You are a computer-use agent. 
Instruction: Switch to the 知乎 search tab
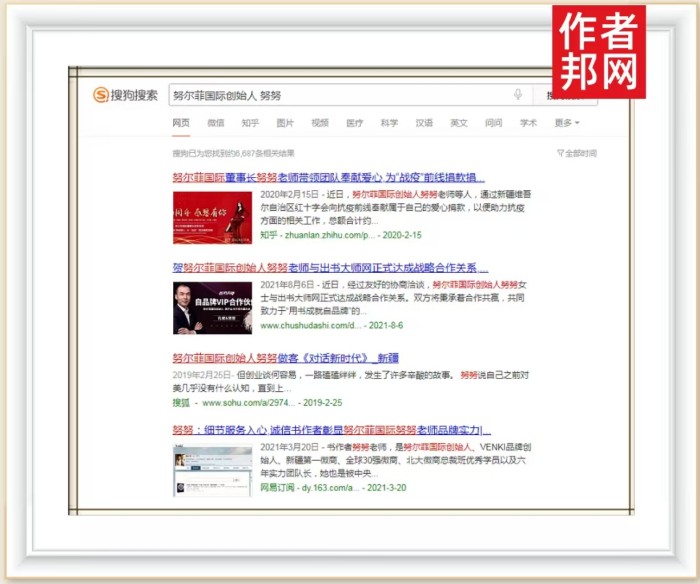click(250, 123)
